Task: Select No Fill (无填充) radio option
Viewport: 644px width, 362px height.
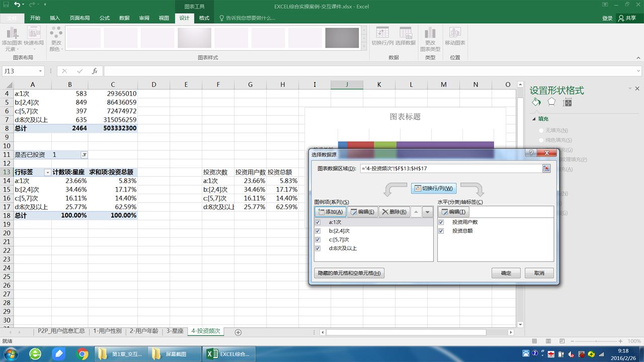Action: coord(541,130)
